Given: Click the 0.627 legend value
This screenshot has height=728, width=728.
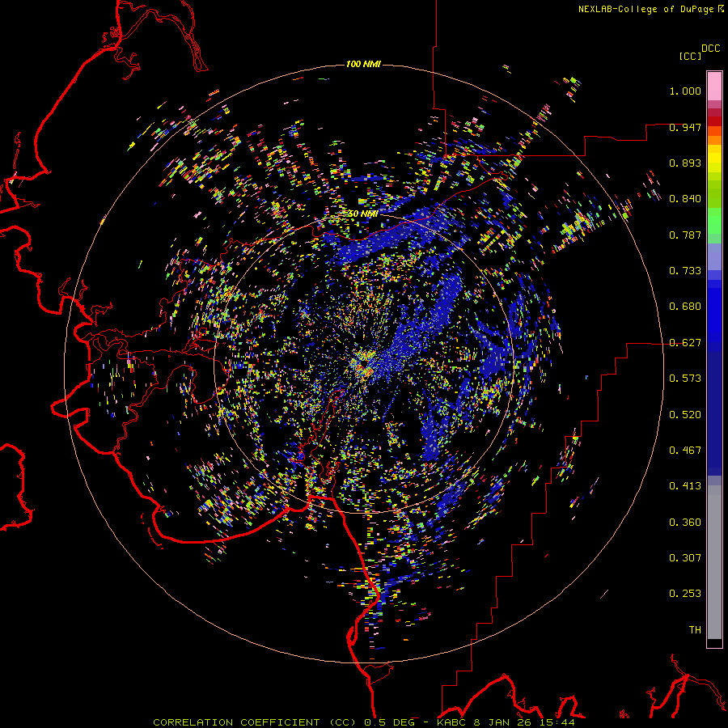Looking at the screenshot, I should 685,343.
